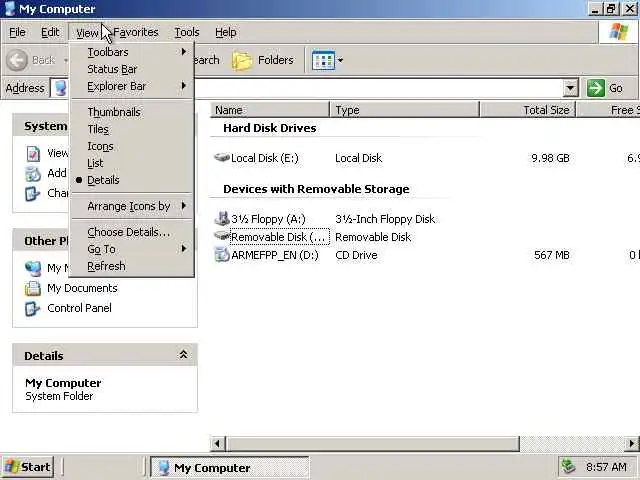Expand the Toolbars submenu
The image size is (640, 480).
click(131, 52)
